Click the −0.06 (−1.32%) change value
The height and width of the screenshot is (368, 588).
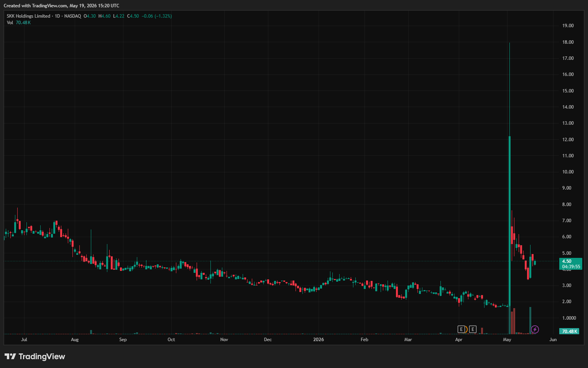tap(157, 16)
